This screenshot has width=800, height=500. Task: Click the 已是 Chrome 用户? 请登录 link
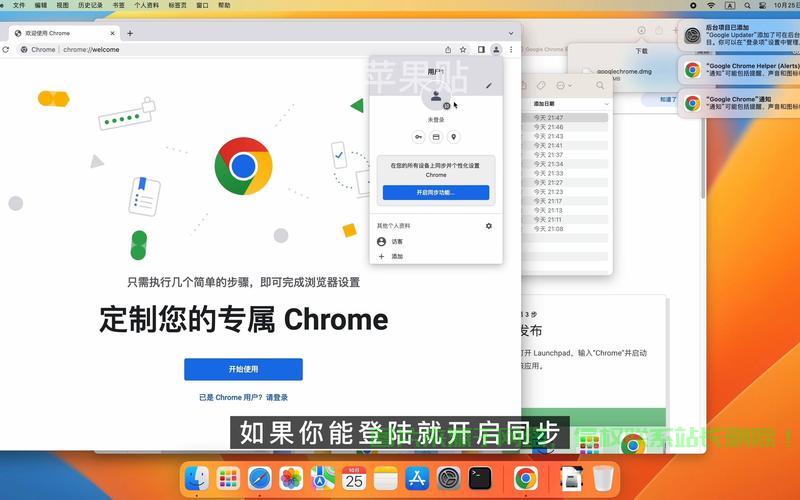point(243,397)
